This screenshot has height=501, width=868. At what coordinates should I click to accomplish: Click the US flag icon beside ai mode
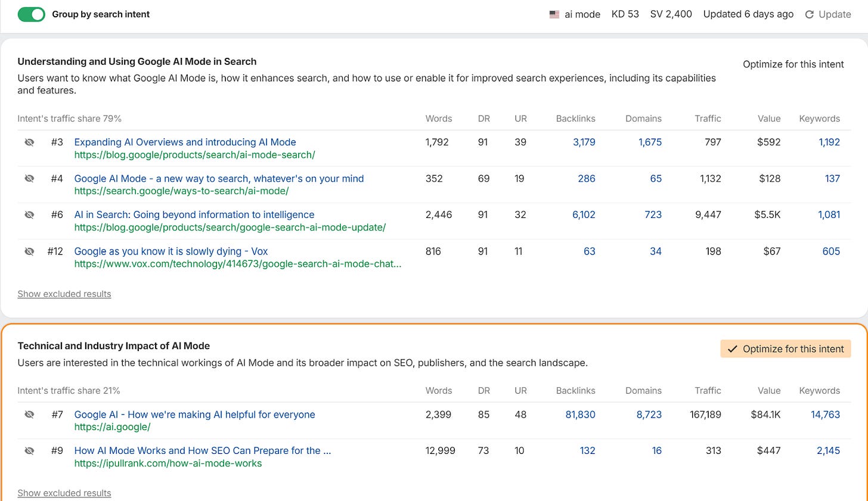[x=554, y=14]
